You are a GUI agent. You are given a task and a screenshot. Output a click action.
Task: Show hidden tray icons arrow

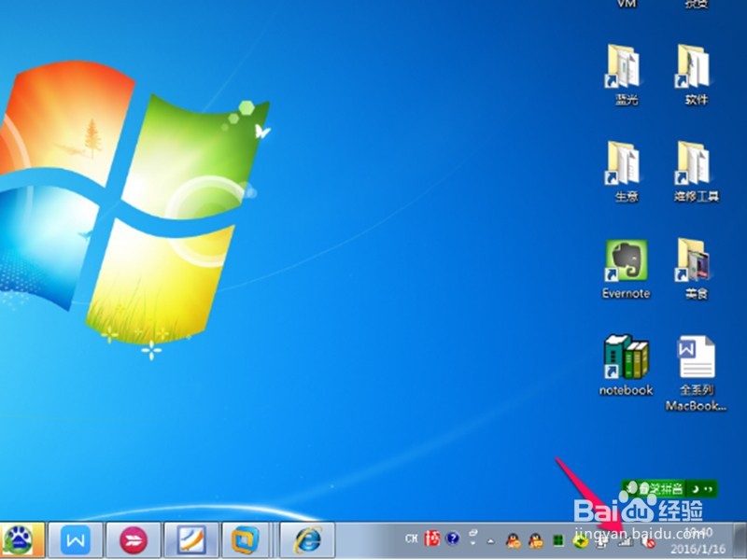[491, 541]
